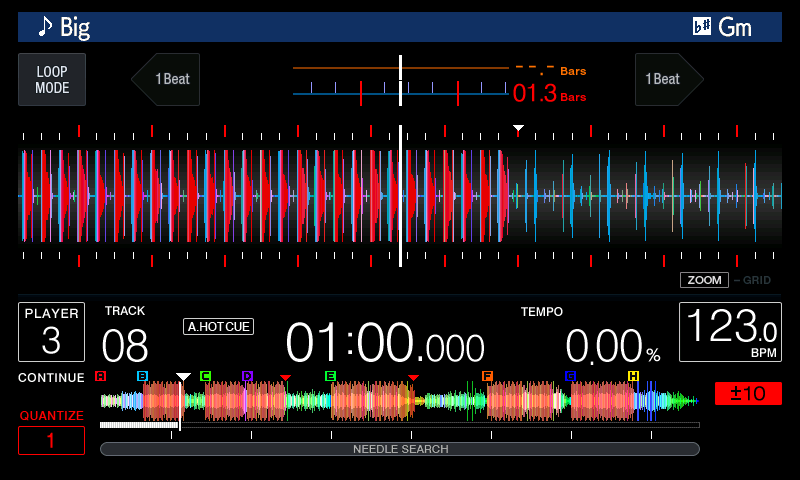Click the key icon beside Gm
The image size is (800, 480).
702,27
